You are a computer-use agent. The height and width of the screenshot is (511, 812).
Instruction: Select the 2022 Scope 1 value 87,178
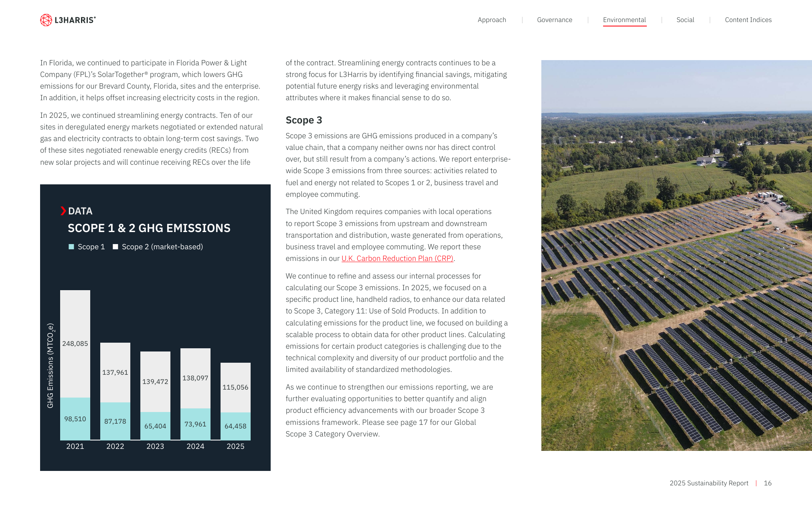(115, 421)
